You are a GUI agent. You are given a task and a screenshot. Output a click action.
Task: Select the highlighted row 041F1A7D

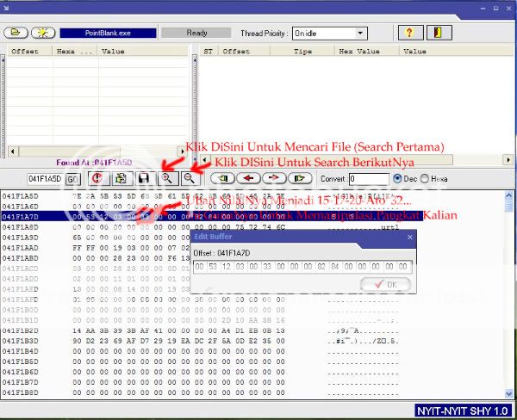pyautogui.click(x=34, y=217)
